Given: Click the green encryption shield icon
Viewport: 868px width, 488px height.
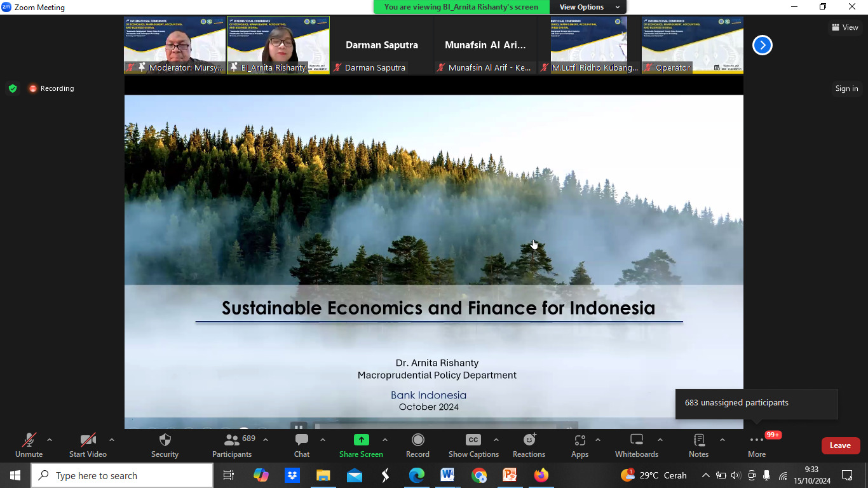Looking at the screenshot, I should coord(13,88).
